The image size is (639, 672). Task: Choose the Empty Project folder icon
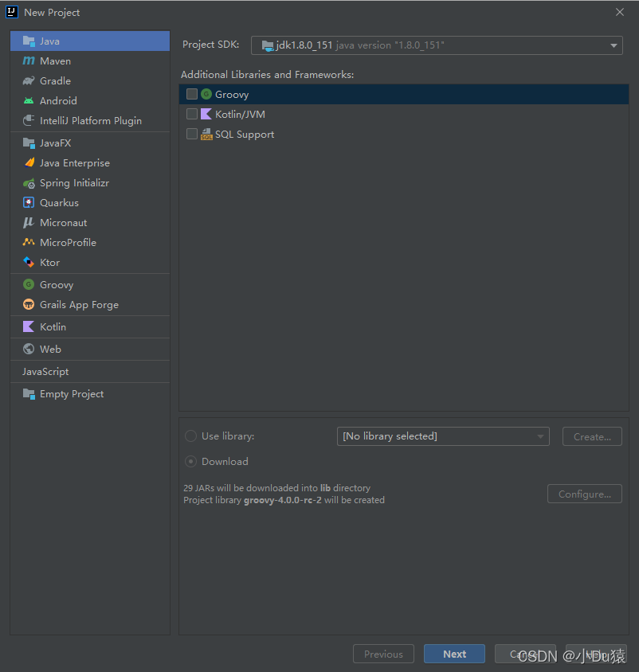coord(29,394)
